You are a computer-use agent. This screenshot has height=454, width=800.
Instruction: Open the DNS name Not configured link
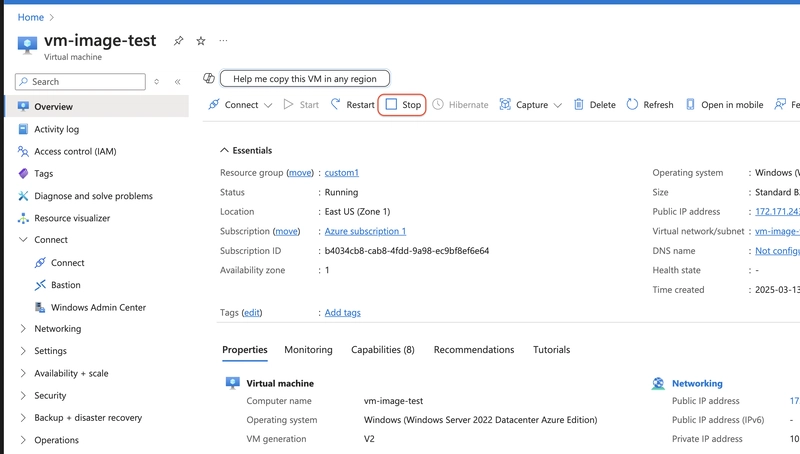(778, 251)
